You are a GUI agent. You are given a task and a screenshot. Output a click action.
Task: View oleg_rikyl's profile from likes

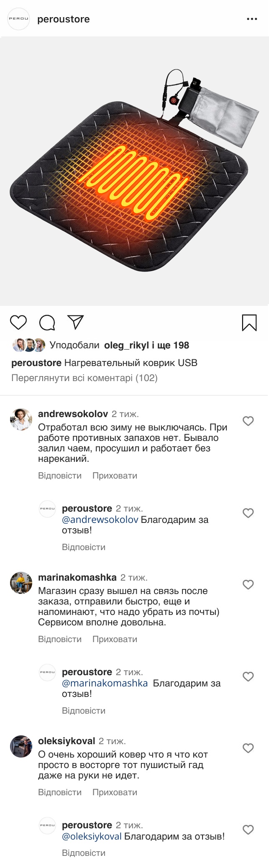tap(126, 346)
